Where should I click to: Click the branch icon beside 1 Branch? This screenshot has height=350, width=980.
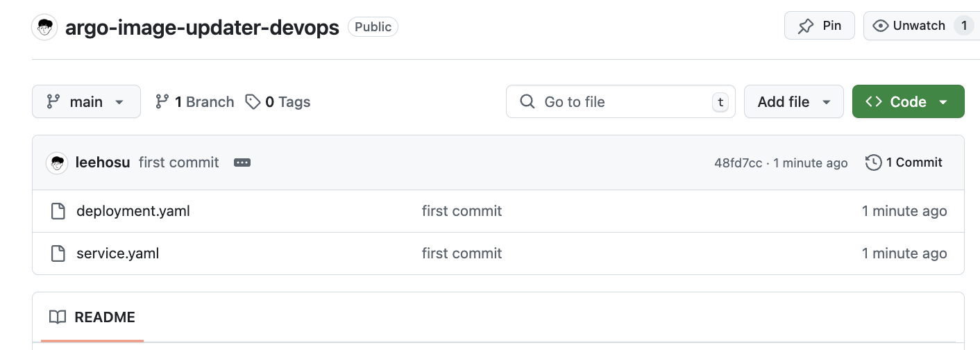click(x=162, y=102)
